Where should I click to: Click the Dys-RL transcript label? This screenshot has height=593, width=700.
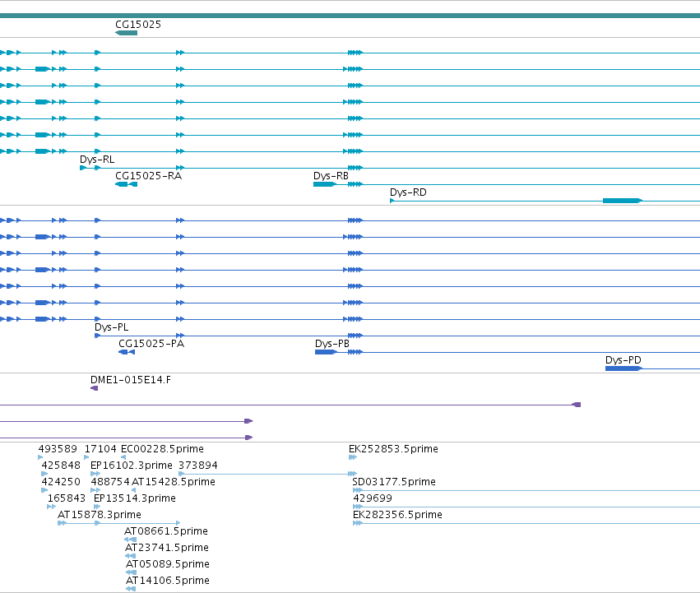[x=97, y=160]
